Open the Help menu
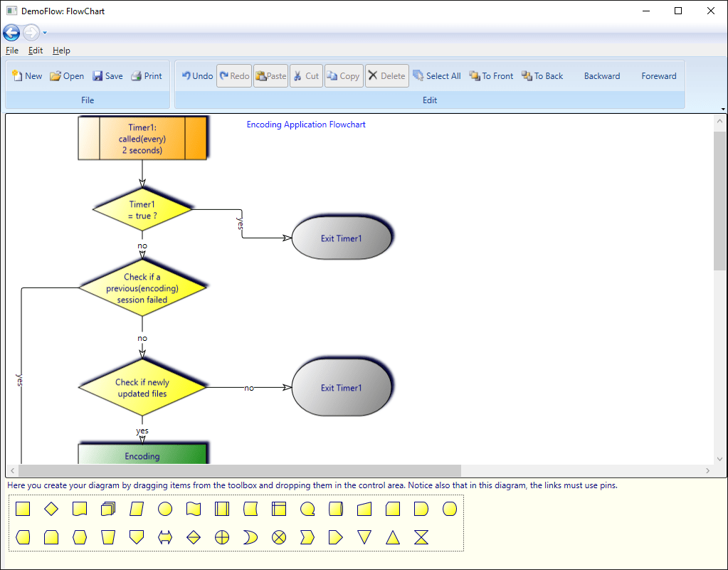The height and width of the screenshot is (570, 728). click(61, 51)
